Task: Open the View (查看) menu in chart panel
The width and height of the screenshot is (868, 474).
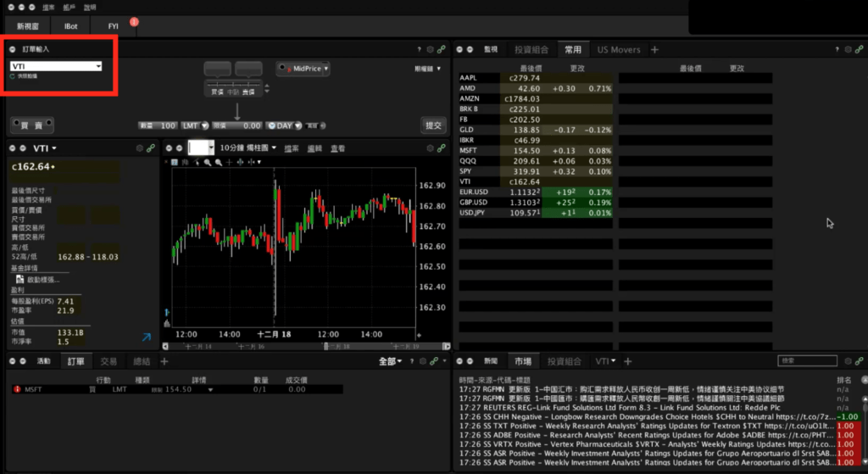Action: [x=337, y=148]
